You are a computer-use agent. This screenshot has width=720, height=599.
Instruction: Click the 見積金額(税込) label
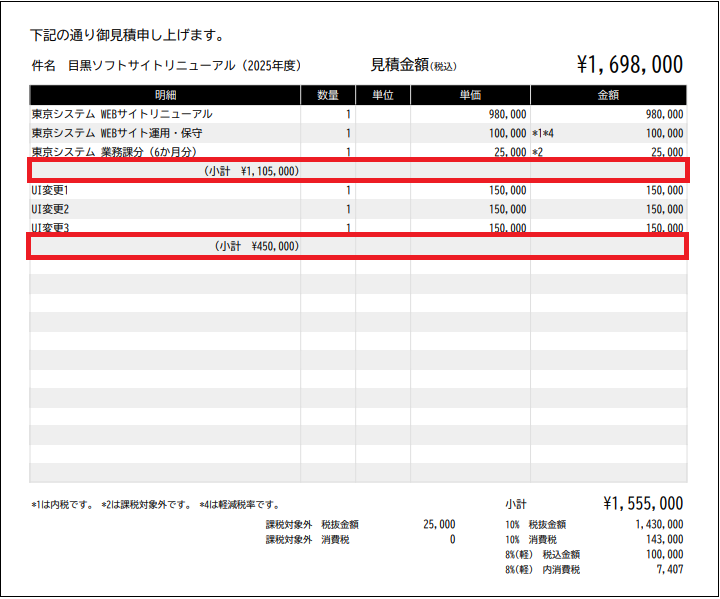[413, 66]
